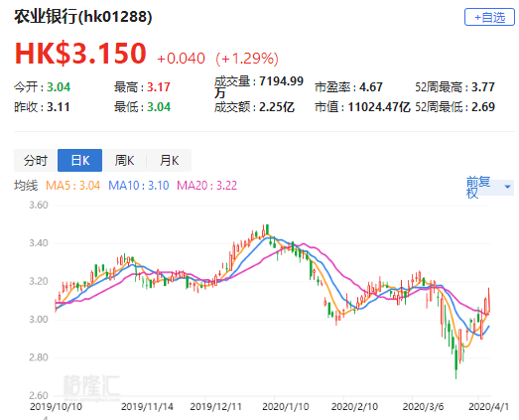519x420 pixels.
Task: Click 52周最高 value 3.77
Action: (x=483, y=87)
